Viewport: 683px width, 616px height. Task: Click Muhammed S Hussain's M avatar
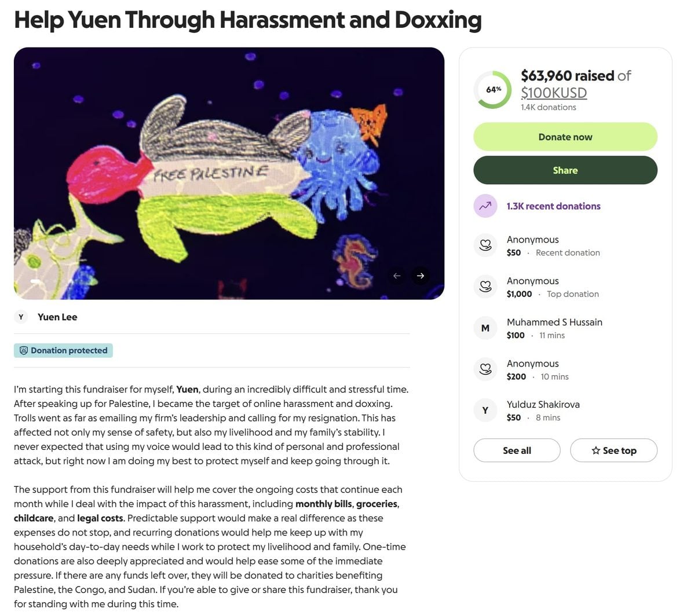click(x=485, y=328)
